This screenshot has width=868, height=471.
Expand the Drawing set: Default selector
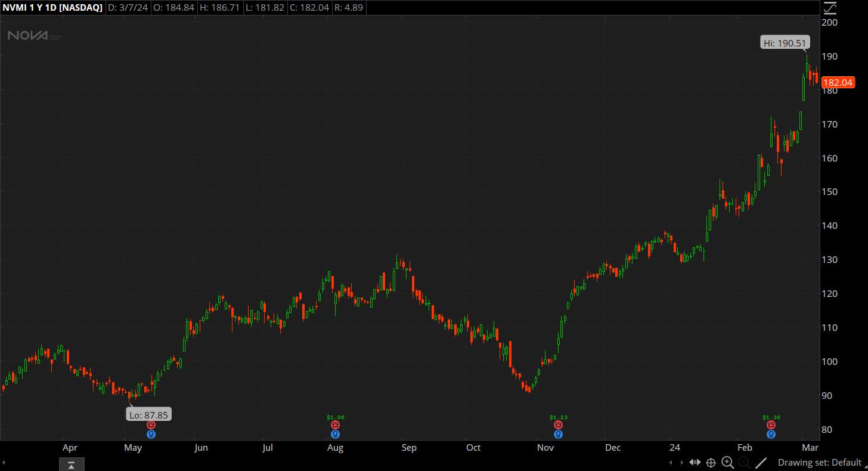(820, 462)
